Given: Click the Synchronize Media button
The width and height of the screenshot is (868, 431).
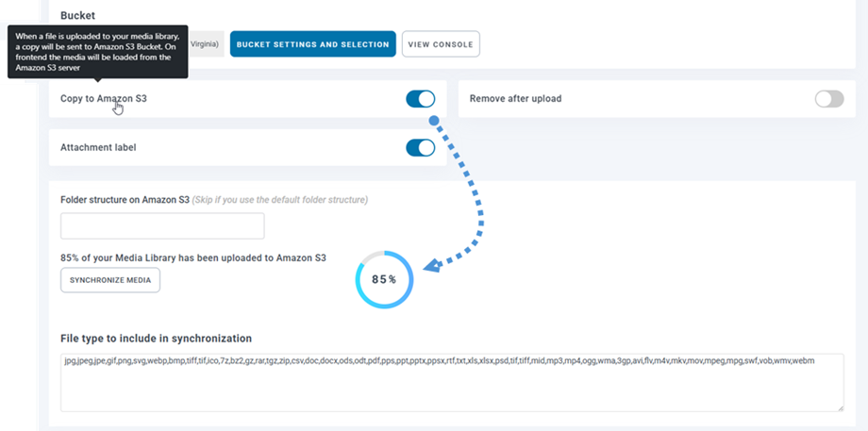Looking at the screenshot, I should pyautogui.click(x=110, y=280).
